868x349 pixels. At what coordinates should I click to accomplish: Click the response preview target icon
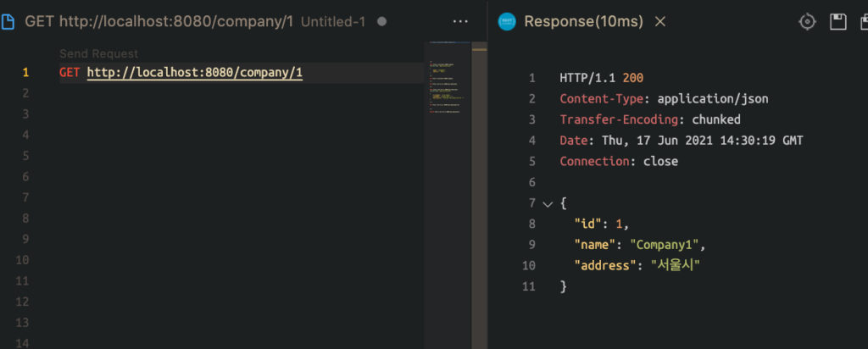[x=808, y=21]
